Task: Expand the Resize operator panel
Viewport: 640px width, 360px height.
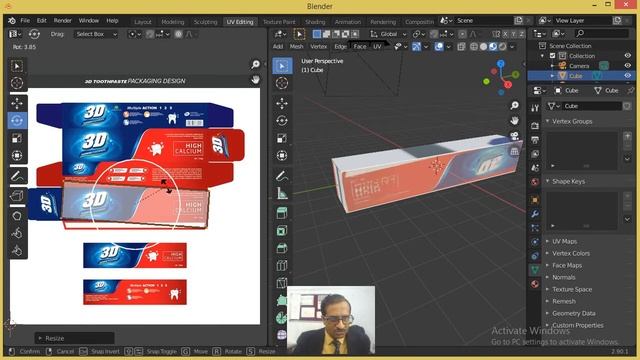Action: (74, 338)
